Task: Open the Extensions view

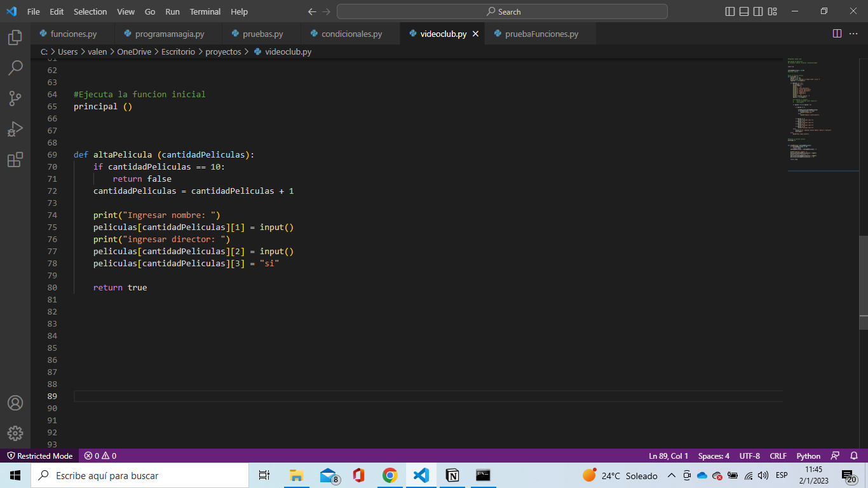Action: coord(15,159)
